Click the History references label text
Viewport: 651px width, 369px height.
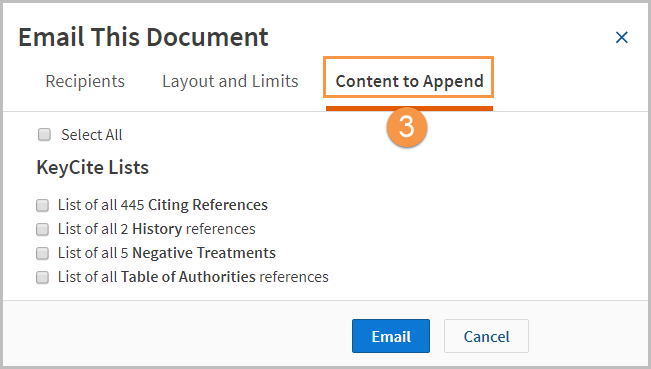[157, 229]
